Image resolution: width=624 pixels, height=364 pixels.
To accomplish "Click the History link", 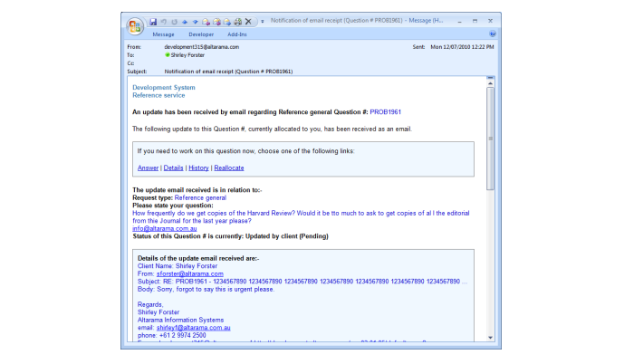I will (x=198, y=168).
